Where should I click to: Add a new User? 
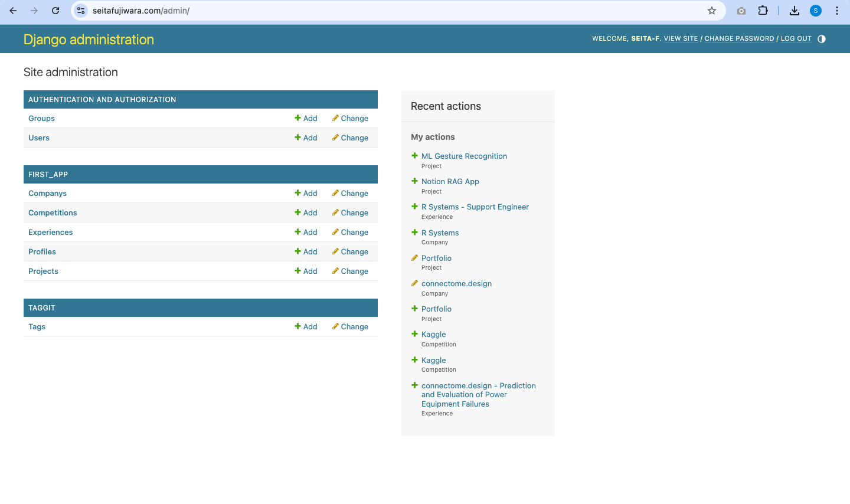(x=306, y=138)
